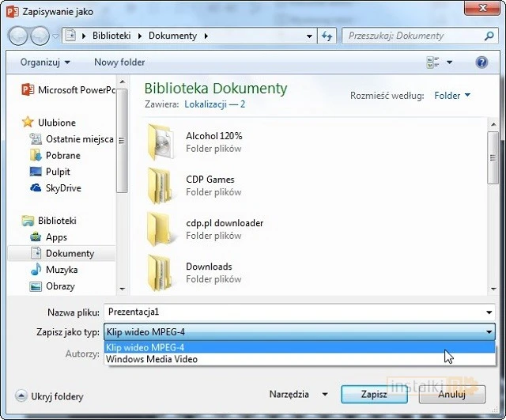Click navigation pane scroll up arrow
The image size is (506, 420).
click(x=122, y=81)
